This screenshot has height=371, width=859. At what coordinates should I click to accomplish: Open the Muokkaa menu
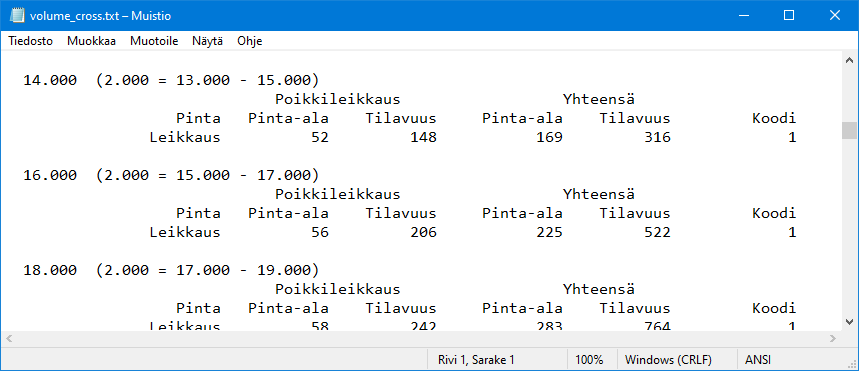click(91, 41)
